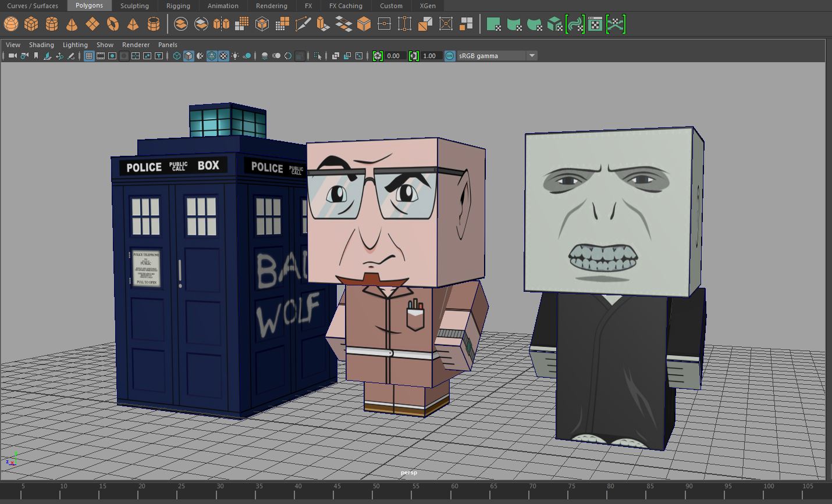Toggle the viewport Grid display
The width and height of the screenshot is (832, 504).
[89, 56]
